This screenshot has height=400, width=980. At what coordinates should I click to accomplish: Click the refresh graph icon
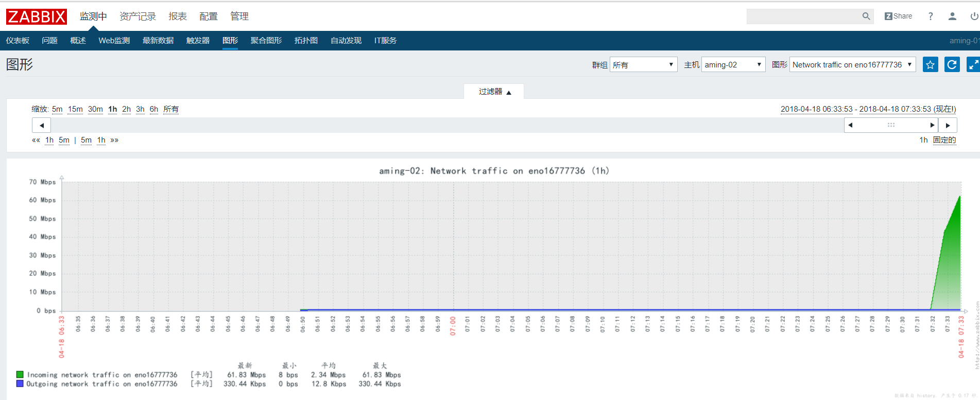coord(952,64)
